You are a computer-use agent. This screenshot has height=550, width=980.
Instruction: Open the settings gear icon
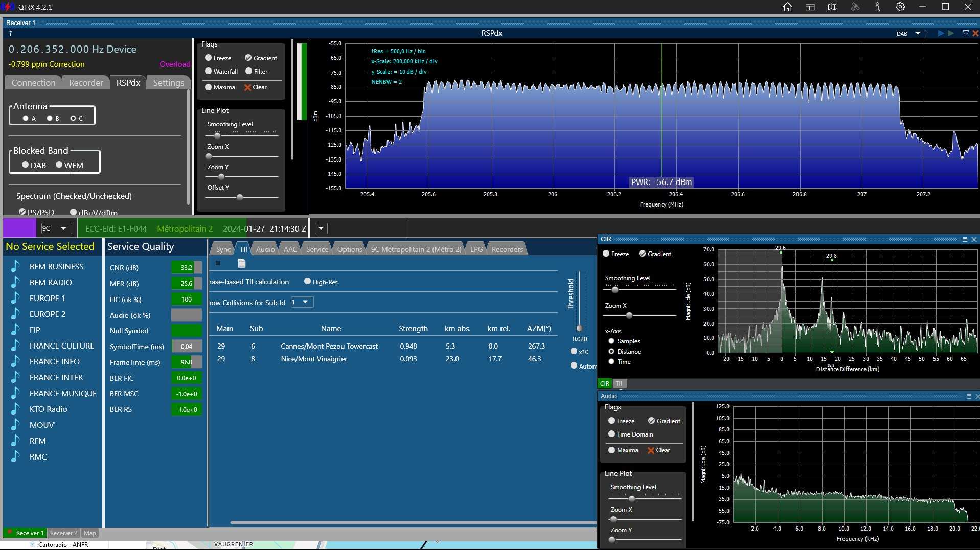click(x=900, y=7)
